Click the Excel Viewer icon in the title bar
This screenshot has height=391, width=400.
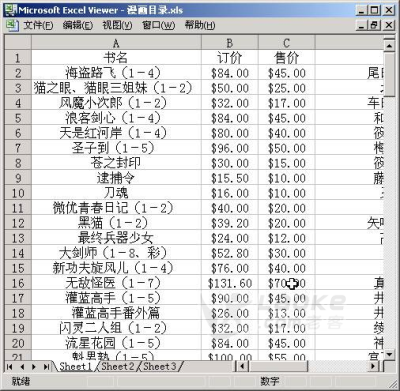click(x=11, y=10)
